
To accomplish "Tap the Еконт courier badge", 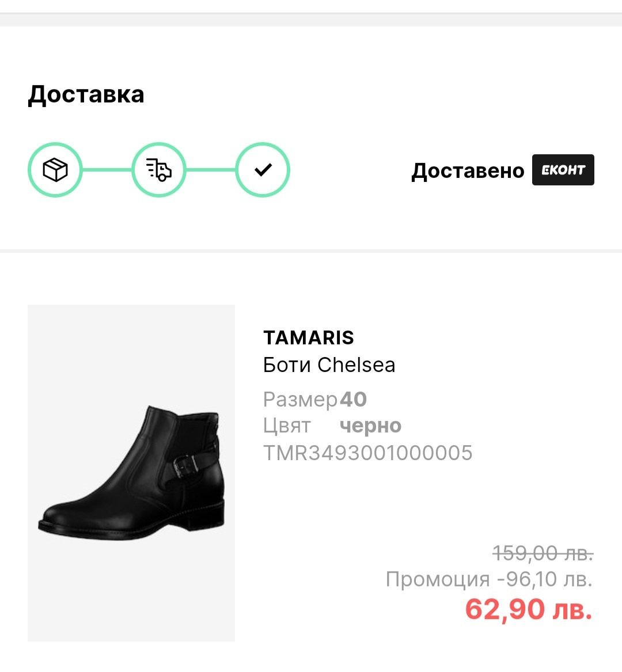I will pyautogui.click(x=563, y=170).
